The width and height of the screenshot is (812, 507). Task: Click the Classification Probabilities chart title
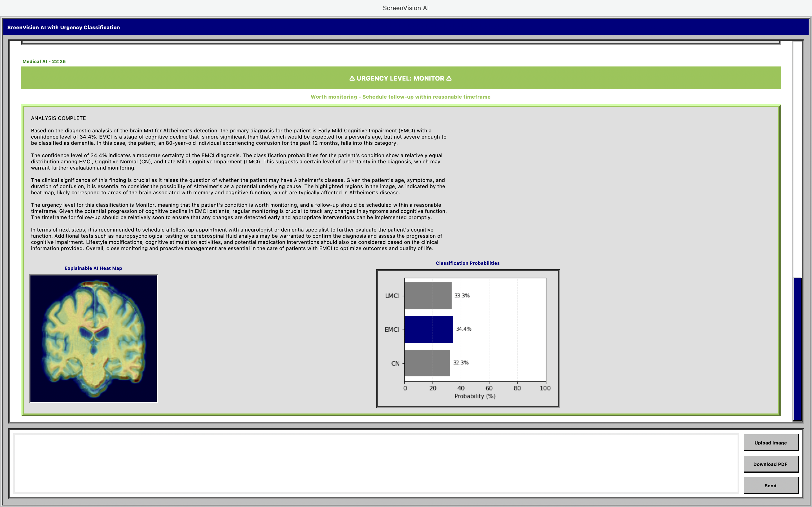tap(468, 263)
